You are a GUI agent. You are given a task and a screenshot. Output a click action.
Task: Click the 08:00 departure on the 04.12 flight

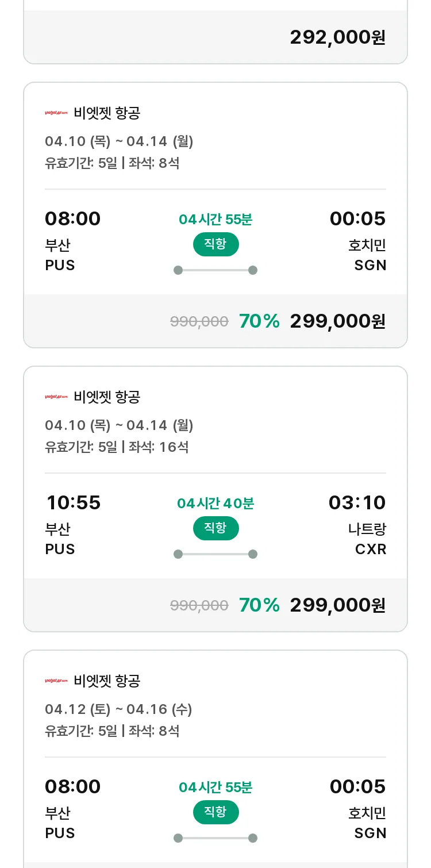pyautogui.click(x=73, y=787)
